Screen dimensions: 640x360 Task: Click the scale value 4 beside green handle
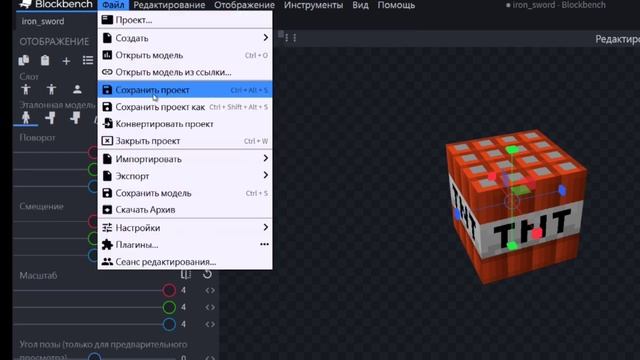[x=183, y=307]
